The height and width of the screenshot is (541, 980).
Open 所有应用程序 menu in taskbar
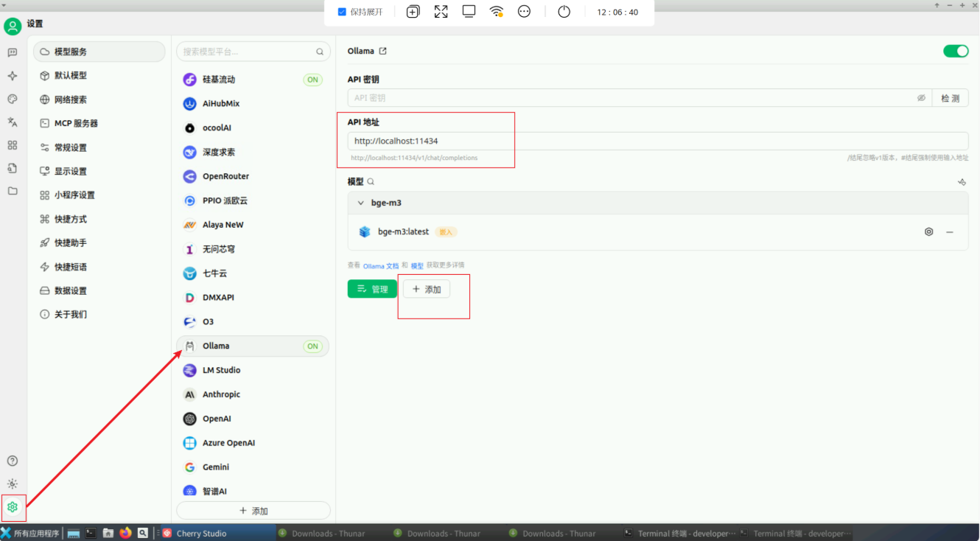pos(30,533)
